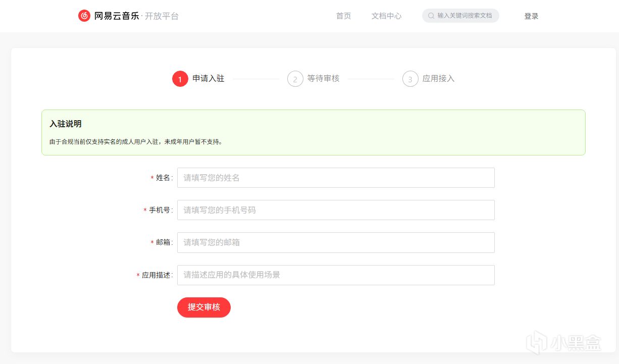This screenshot has width=619, height=364.
Task: Open the 首页 menu item
Action: (x=343, y=16)
